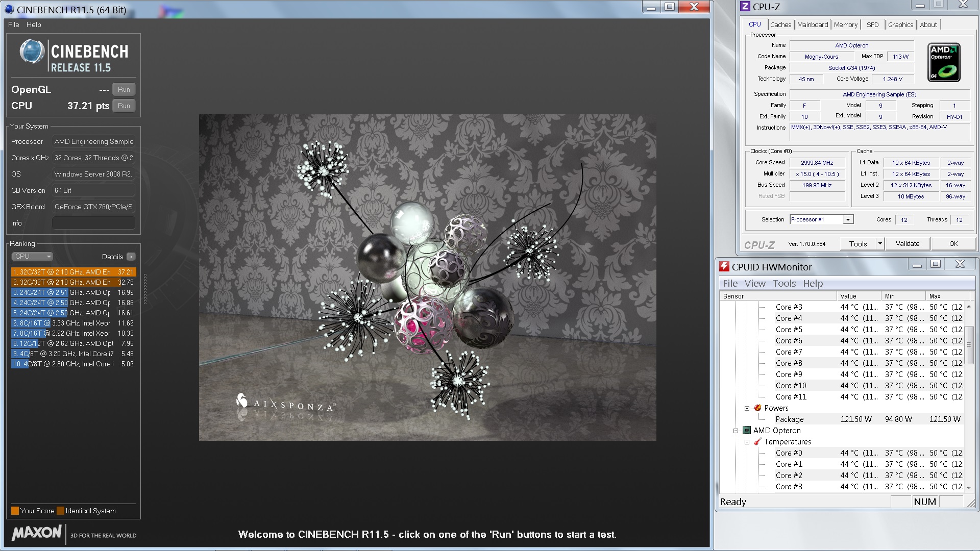Click the HWMonitor title bar app icon
The image size is (980, 551).
point(724,267)
